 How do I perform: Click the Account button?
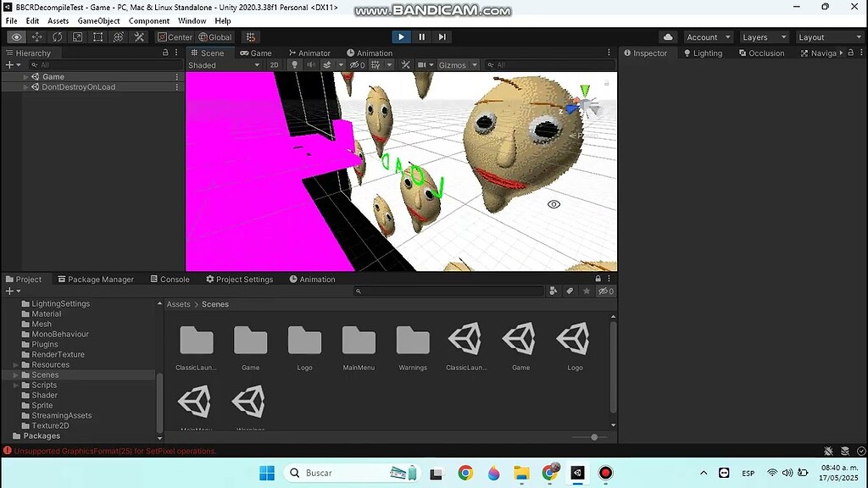(x=708, y=36)
